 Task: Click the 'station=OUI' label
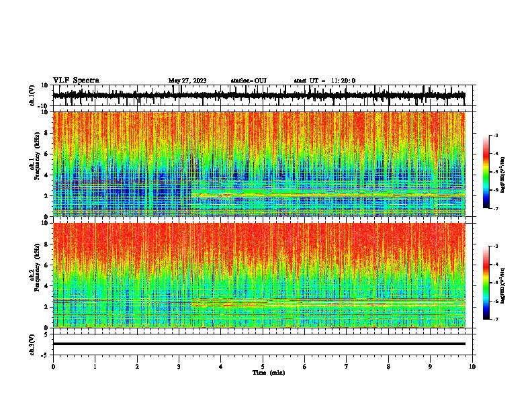[x=249, y=81]
